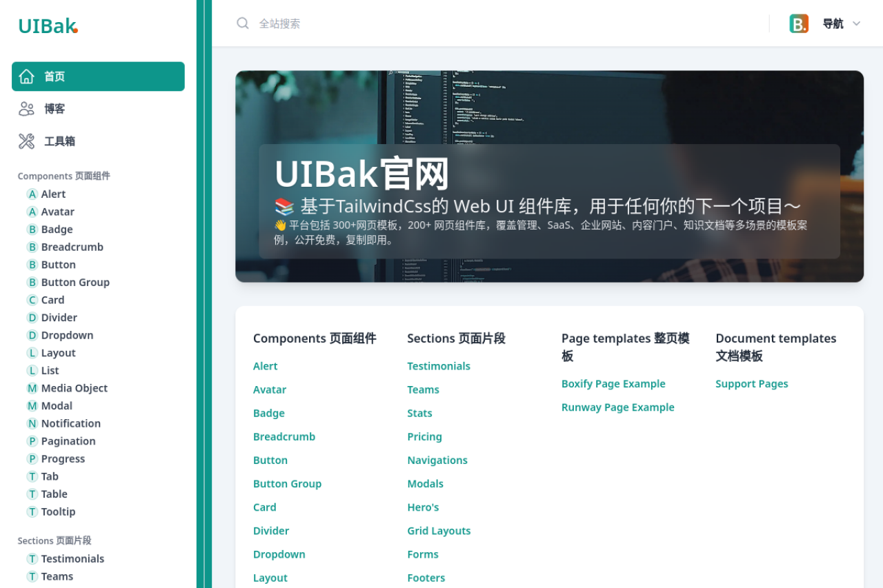Viewport: 883px width, 588px height.
Task: Click the T badge icon next to Table
Action: 32,494
